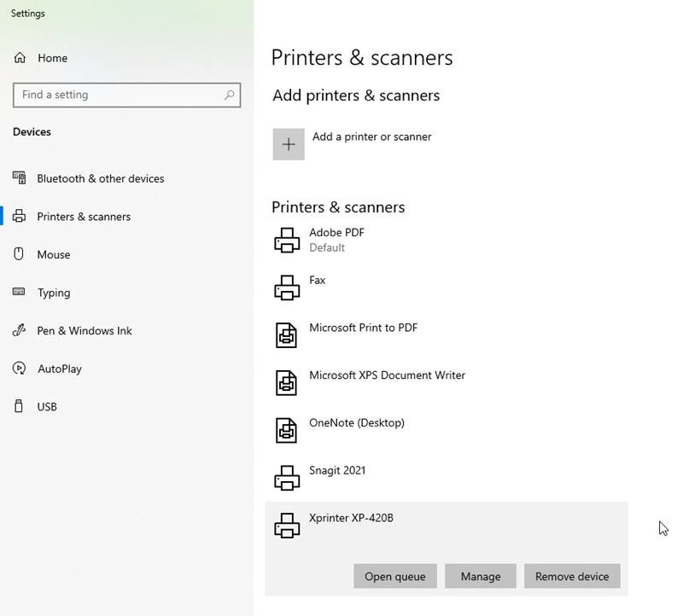
Task: Click the Bluetooth & other devices icon
Action: (19, 177)
